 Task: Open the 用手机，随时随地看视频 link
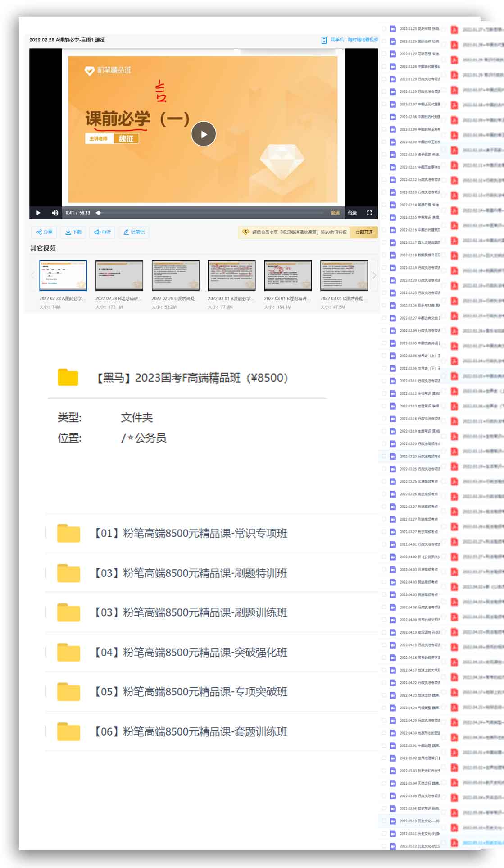(354, 40)
